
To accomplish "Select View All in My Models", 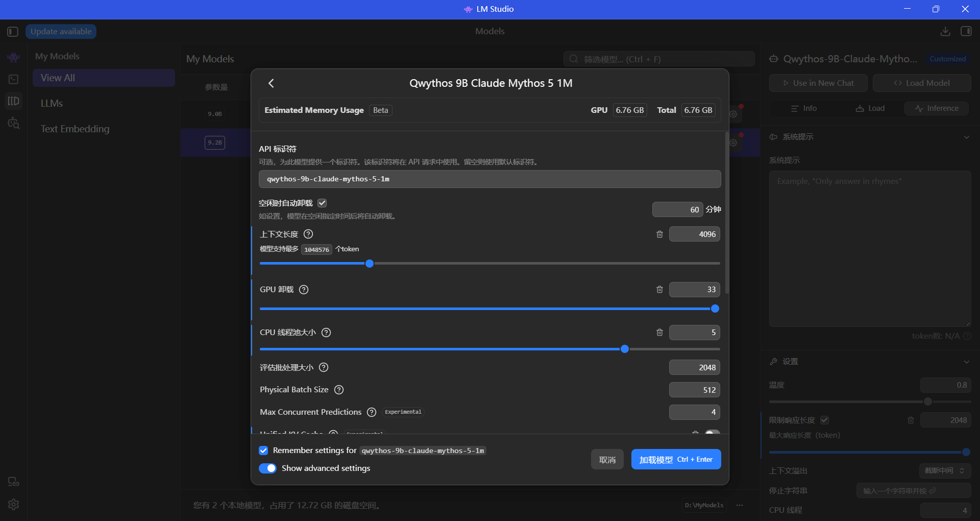I will point(104,78).
